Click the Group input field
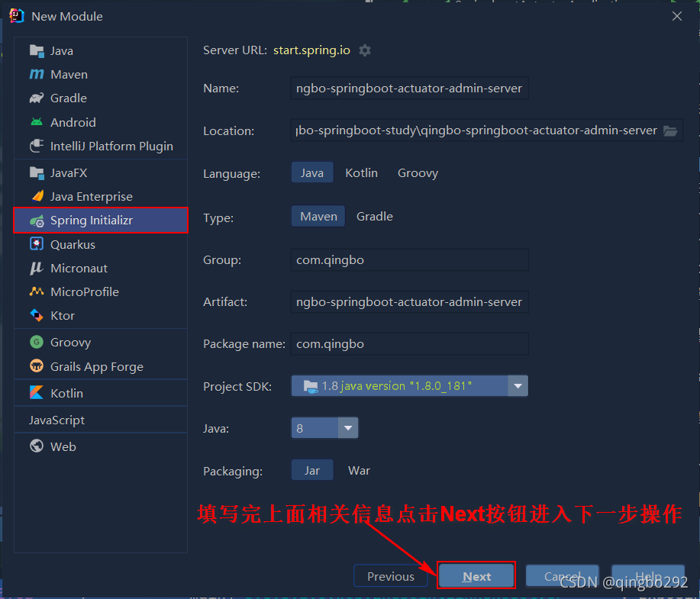Viewport: 700px width, 599px height. (x=409, y=259)
